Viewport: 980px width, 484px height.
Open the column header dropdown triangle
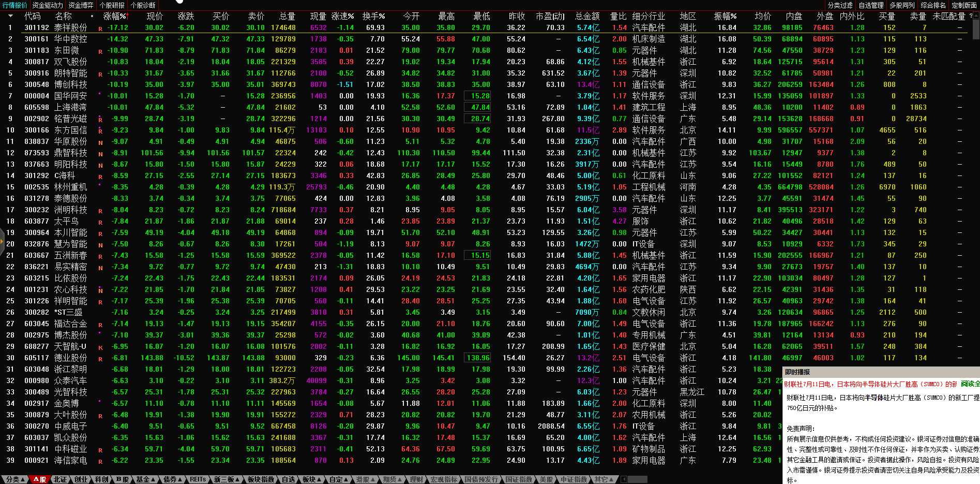point(10,16)
